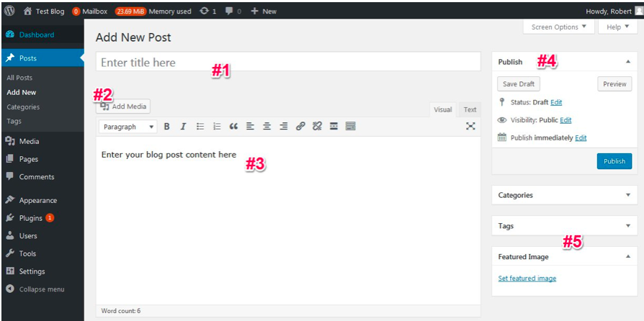Edit the post Visibility
The width and height of the screenshot is (644, 321).
(565, 120)
